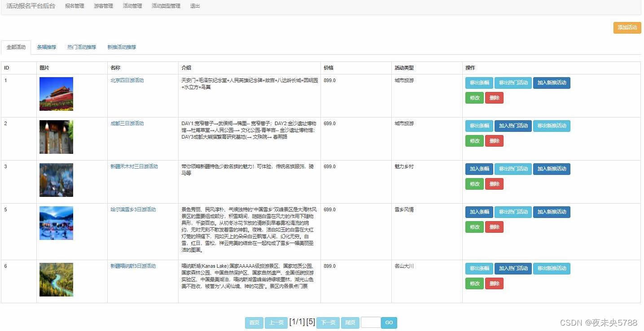Click 加入热门活动 for 成都三日游活动
644x331 pixels.
tap(513, 126)
